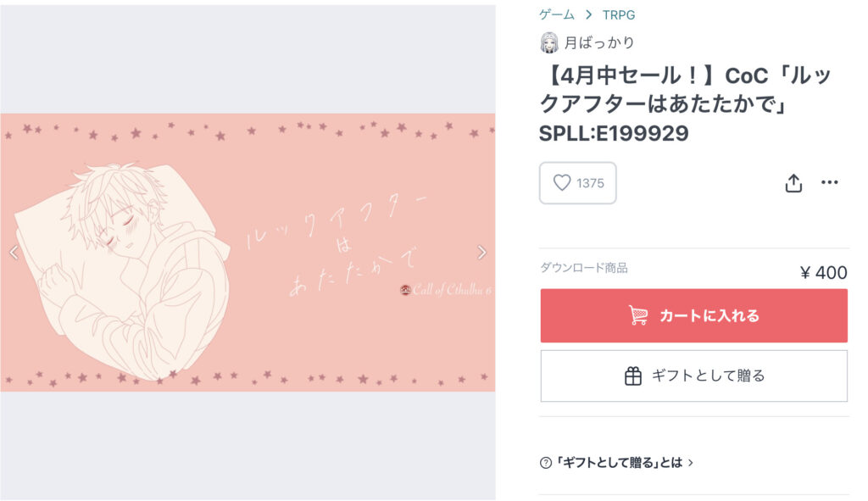Open the 「ギフトとして贈る」とは explanation link
Viewport: 868px width, 501px height.
pos(619,463)
